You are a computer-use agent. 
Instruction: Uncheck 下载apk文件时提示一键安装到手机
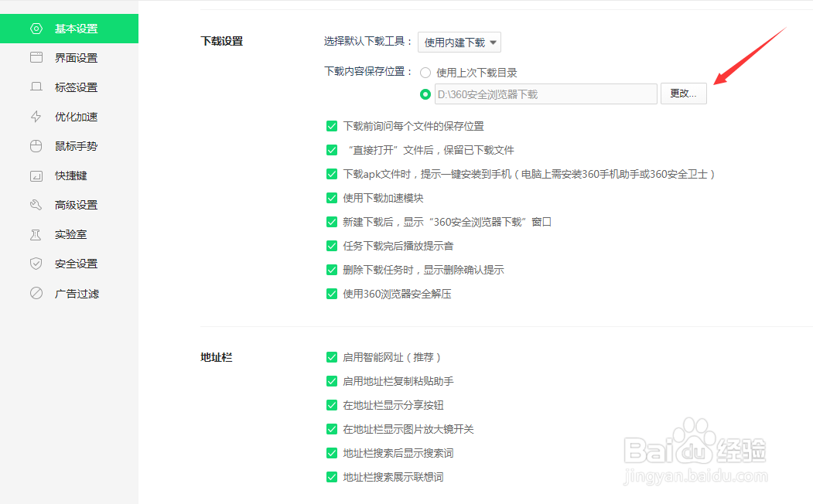(332, 174)
